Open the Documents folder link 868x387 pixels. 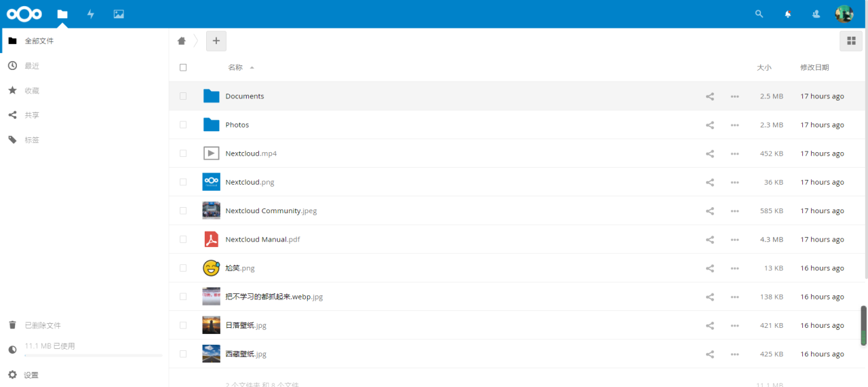[245, 96]
